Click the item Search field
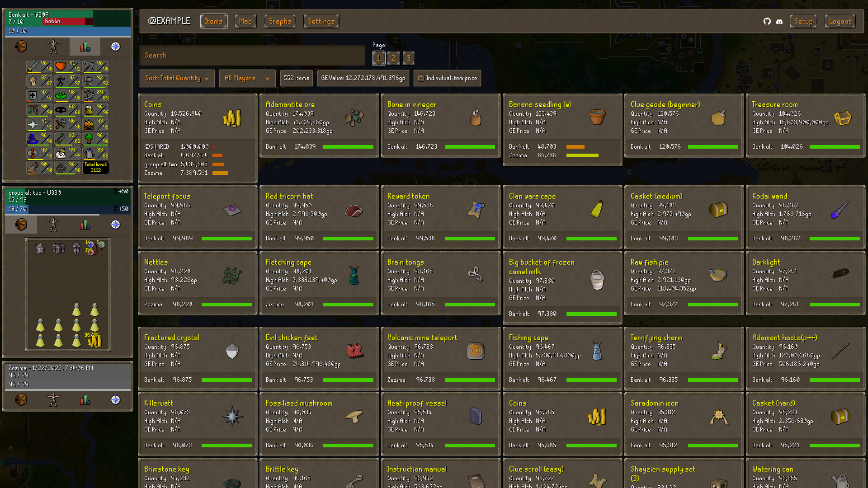Viewport: 868px width, 488px height. [x=252, y=55]
